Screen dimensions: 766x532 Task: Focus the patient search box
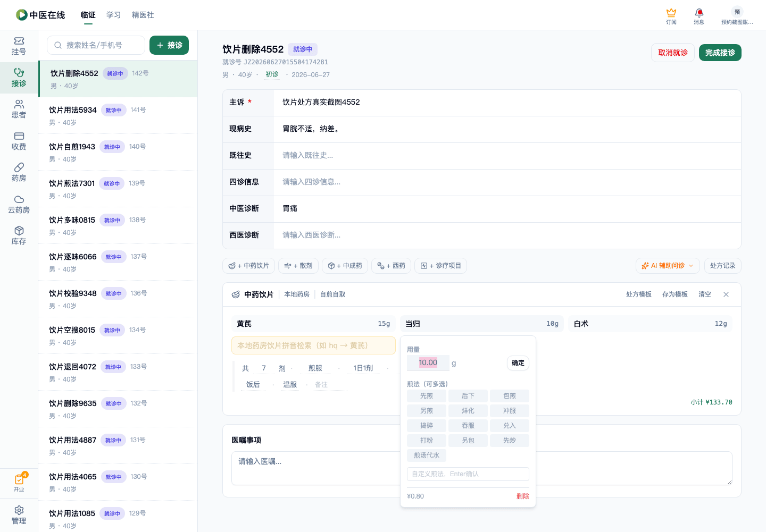point(96,45)
